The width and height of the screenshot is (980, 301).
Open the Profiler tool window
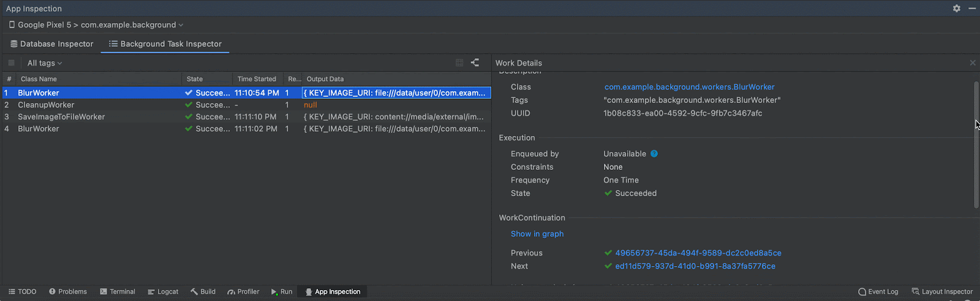(243, 292)
